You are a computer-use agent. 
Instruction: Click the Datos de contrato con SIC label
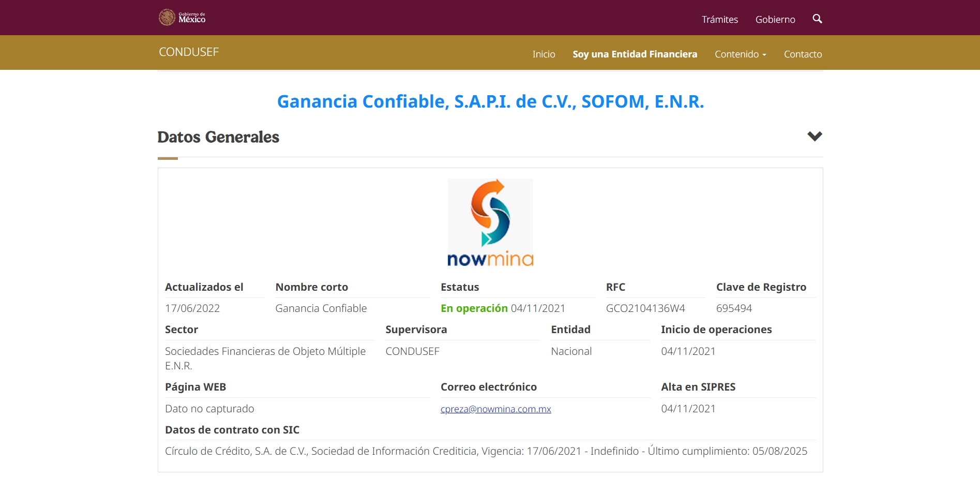(x=232, y=430)
